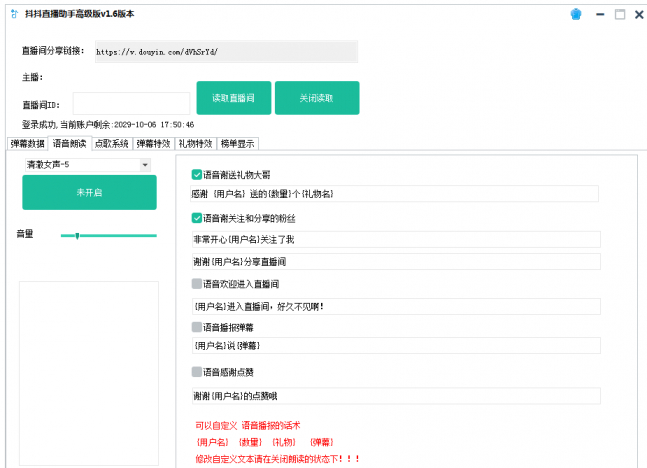This screenshot has height=468, width=647.
Task: Toggle 语音谢送礼物大哥 checkbox
Action: tap(196, 175)
